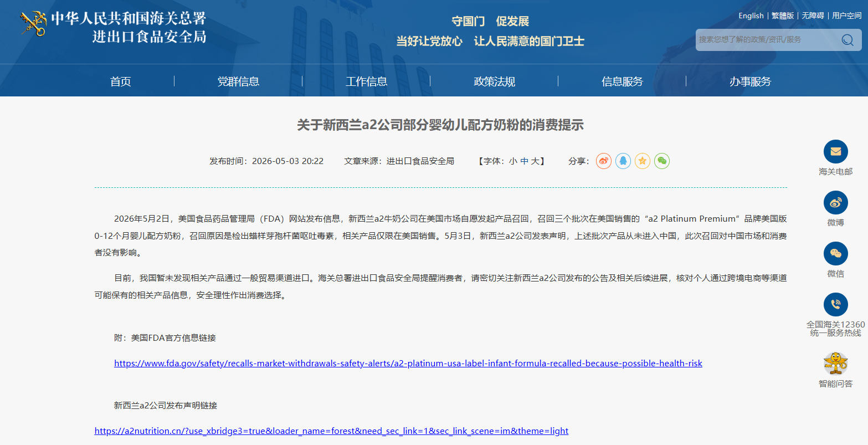Set font size to 中
Image resolution: width=868 pixels, height=445 pixels.
(524, 161)
